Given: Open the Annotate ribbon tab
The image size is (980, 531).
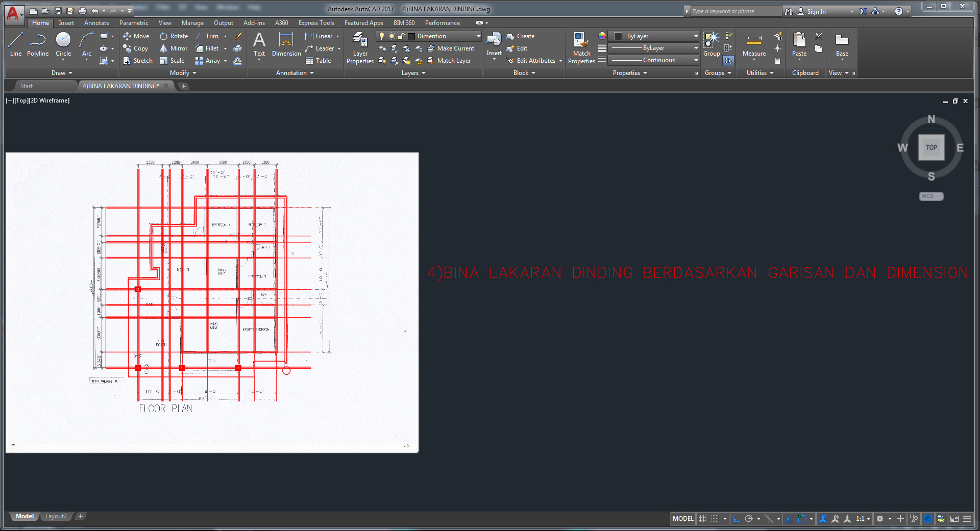Looking at the screenshot, I should coord(96,23).
